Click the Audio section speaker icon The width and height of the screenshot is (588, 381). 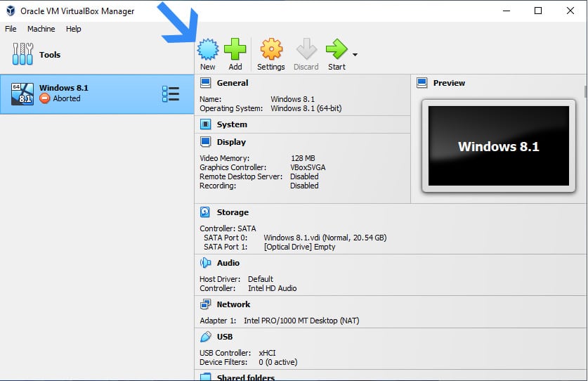click(x=206, y=263)
